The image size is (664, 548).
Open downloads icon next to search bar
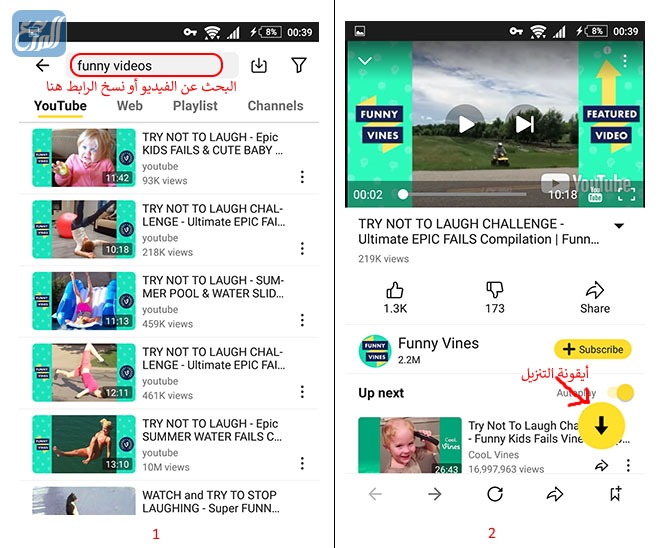point(258,66)
